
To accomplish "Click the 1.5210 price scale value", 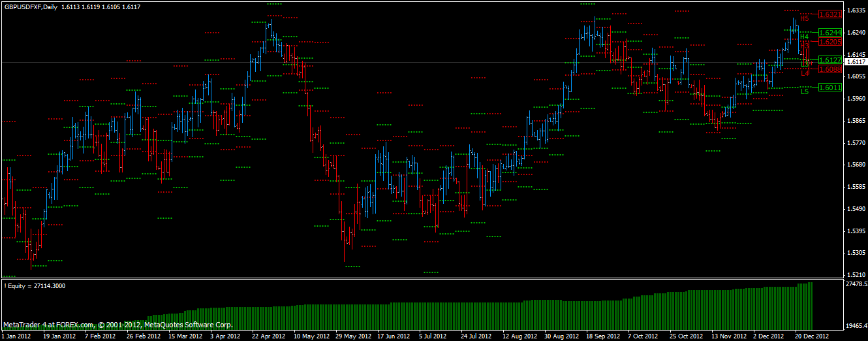I will (855, 274).
